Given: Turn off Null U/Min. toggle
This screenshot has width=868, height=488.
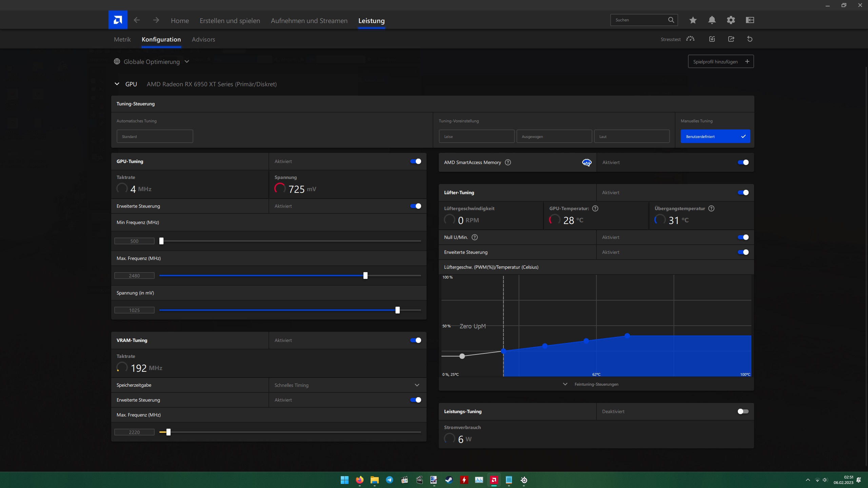Looking at the screenshot, I should click(x=743, y=237).
